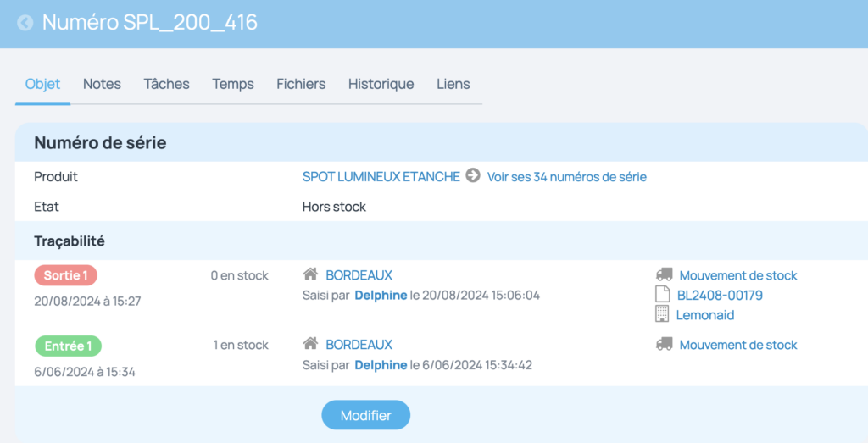The height and width of the screenshot is (443, 868).
Task: Click the house icon in the Entrée 1 row
Action: 310,343
